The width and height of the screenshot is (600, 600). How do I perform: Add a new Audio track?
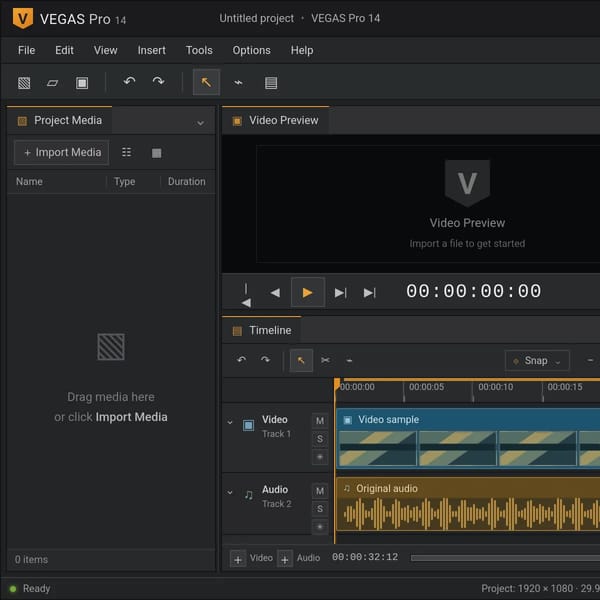(285, 559)
